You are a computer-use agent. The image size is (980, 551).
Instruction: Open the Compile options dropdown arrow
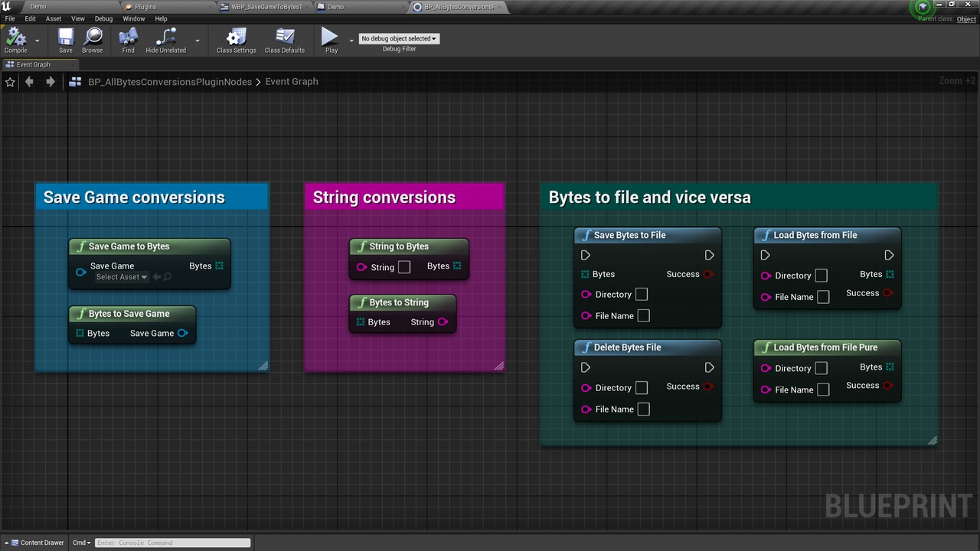click(x=37, y=40)
